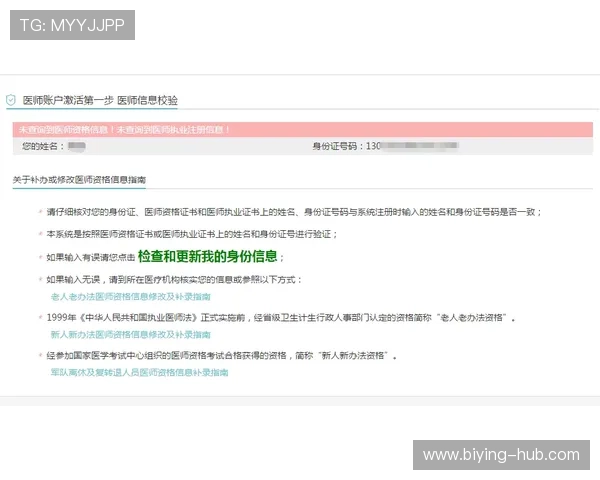
Task: Click the line 如果输入无误，请到所在医疗机构
Action: point(174,280)
